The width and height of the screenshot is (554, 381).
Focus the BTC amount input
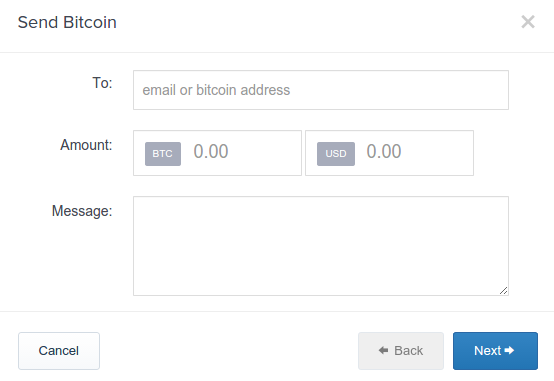point(217,153)
